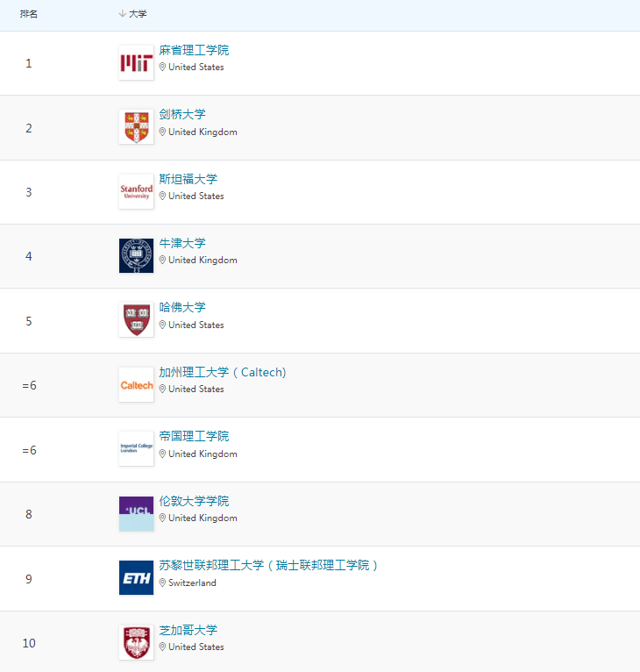
Task: Click rank number 1 cell
Action: [29, 63]
